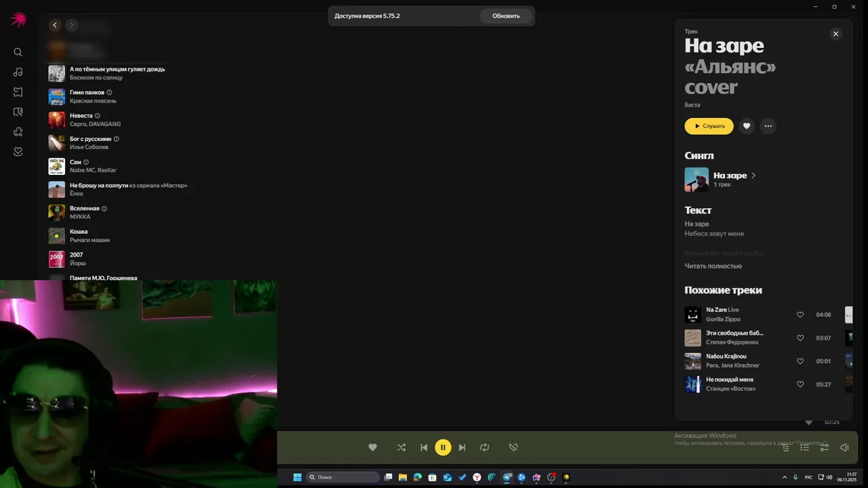This screenshot has width=868, height=488.
Task: Open search from the left sidebar
Action: click(18, 52)
